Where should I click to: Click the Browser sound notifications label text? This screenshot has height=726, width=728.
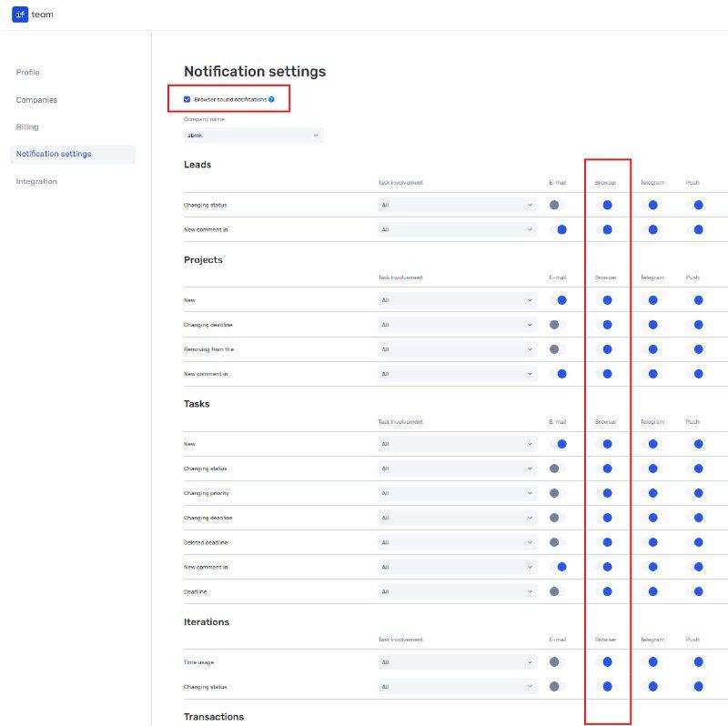(230, 99)
